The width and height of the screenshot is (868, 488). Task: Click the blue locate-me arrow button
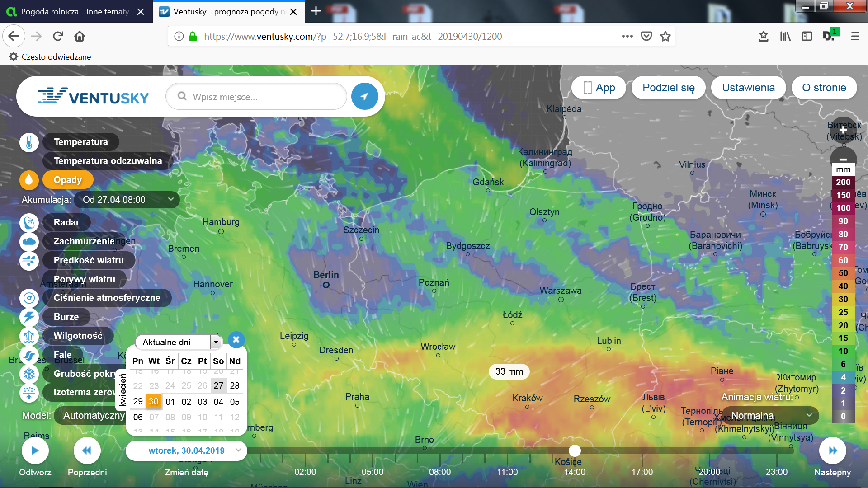[x=364, y=97]
